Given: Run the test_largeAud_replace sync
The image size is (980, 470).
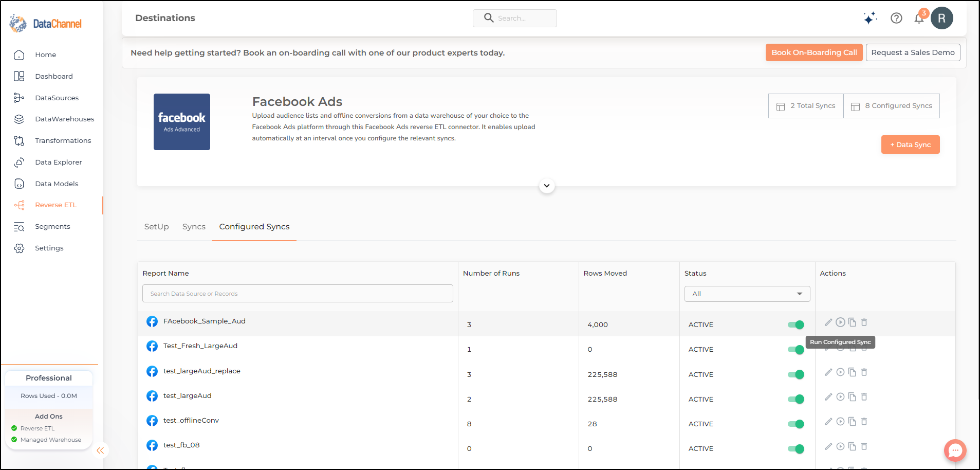Looking at the screenshot, I should [840, 372].
